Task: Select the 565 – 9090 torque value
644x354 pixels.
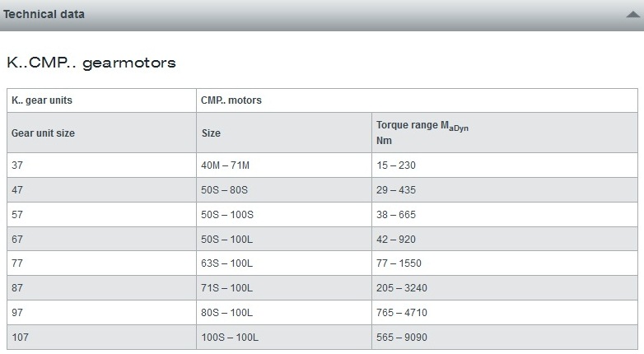Action: pyautogui.click(x=402, y=338)
